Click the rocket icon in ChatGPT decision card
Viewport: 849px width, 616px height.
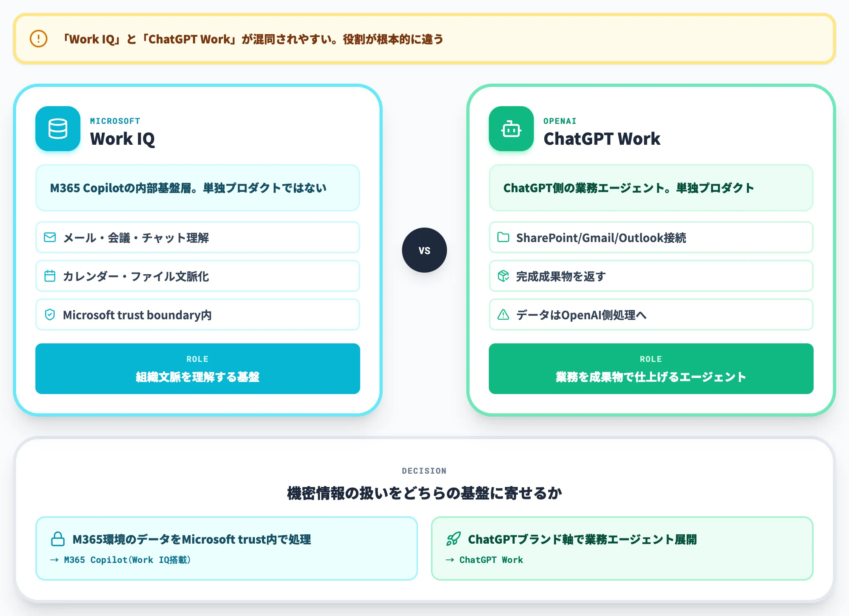pyautogui.click(x=453, y=539)
